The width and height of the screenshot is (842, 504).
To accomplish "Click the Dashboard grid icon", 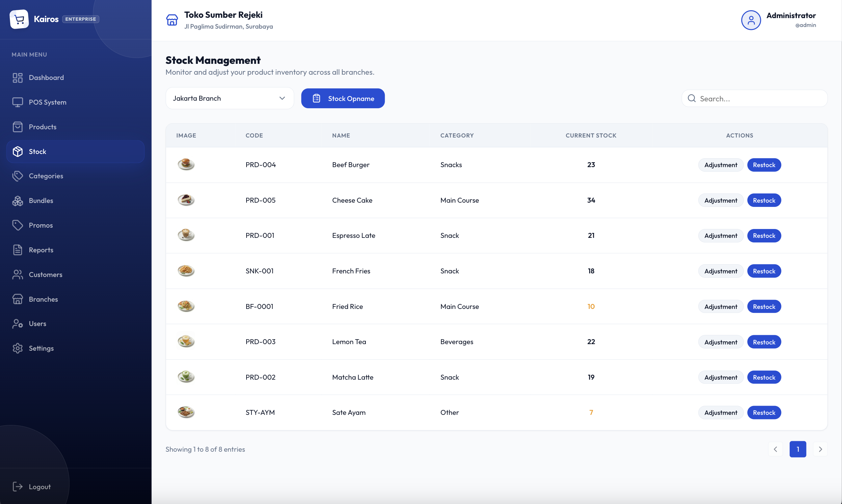I will 17,78.
